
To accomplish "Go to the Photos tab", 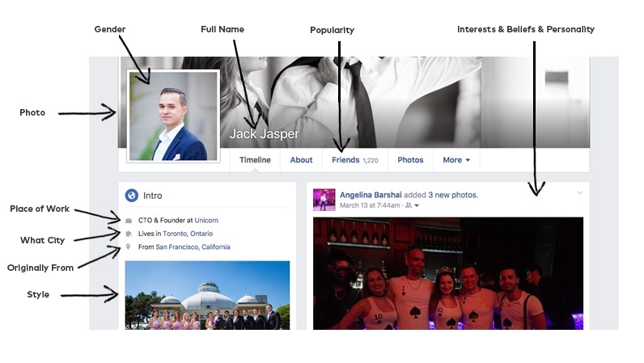I will pos(410,160).
